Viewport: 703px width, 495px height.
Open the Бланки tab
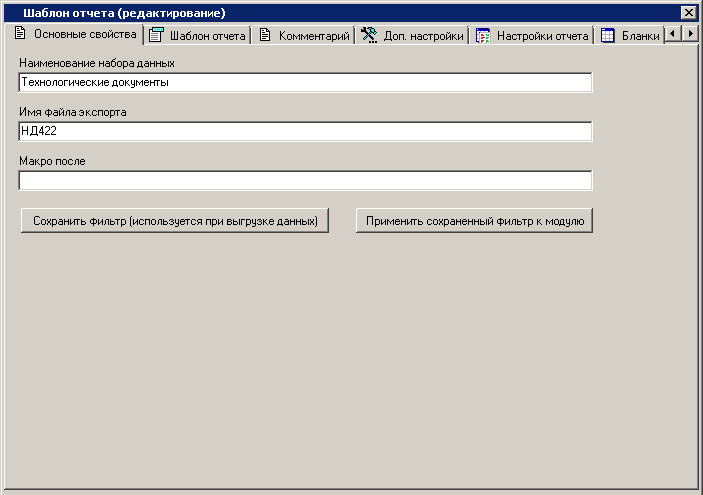coord(640,36)
